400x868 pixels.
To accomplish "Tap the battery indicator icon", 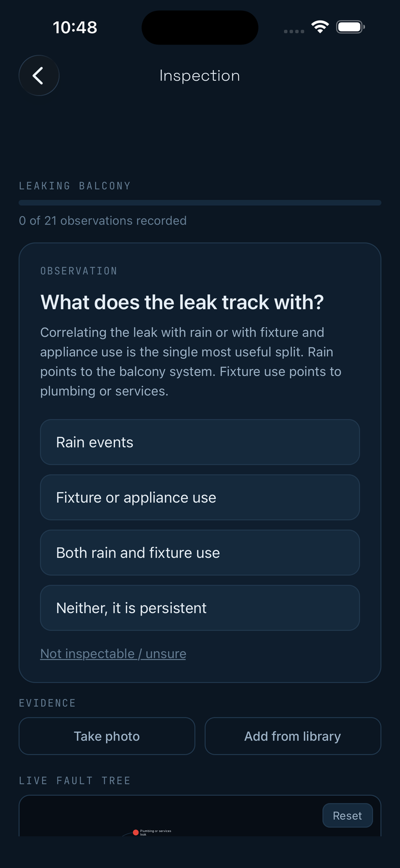I will (x=351, y=27).
